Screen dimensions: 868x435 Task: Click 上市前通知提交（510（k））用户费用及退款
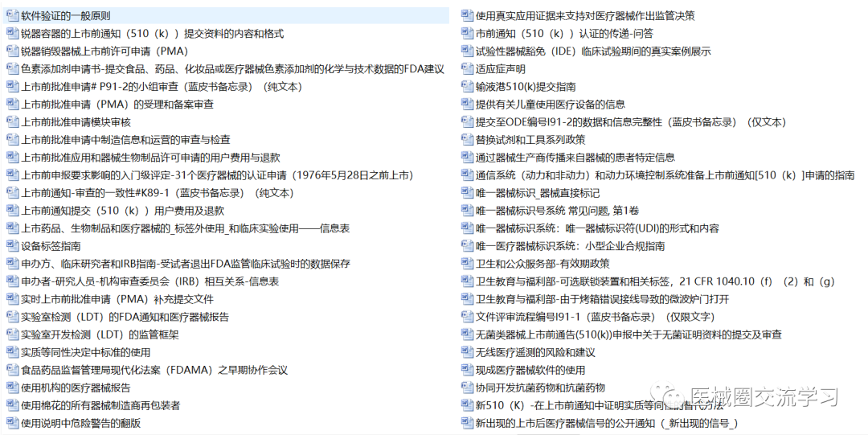(x=122, y=211)
